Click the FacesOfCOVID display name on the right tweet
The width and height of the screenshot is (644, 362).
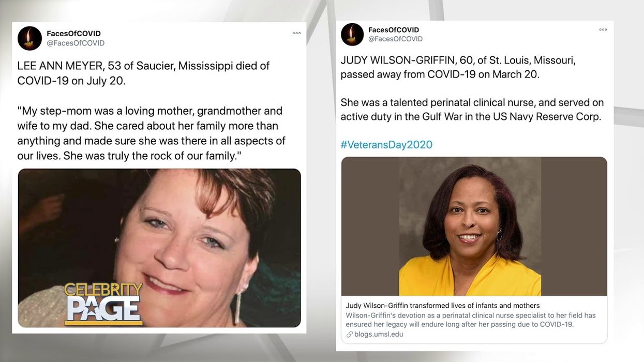tap(394, 30)
